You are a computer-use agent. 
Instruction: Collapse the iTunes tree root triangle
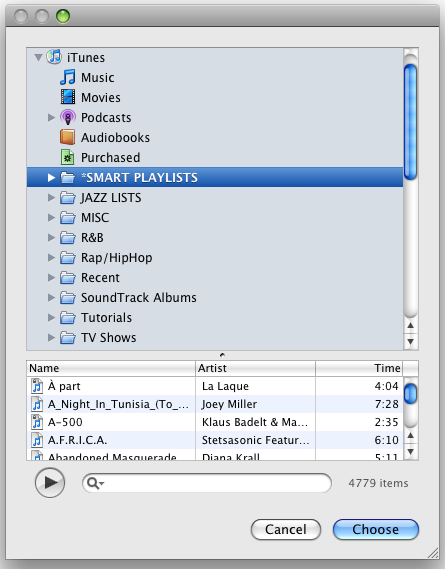point(38,57)
